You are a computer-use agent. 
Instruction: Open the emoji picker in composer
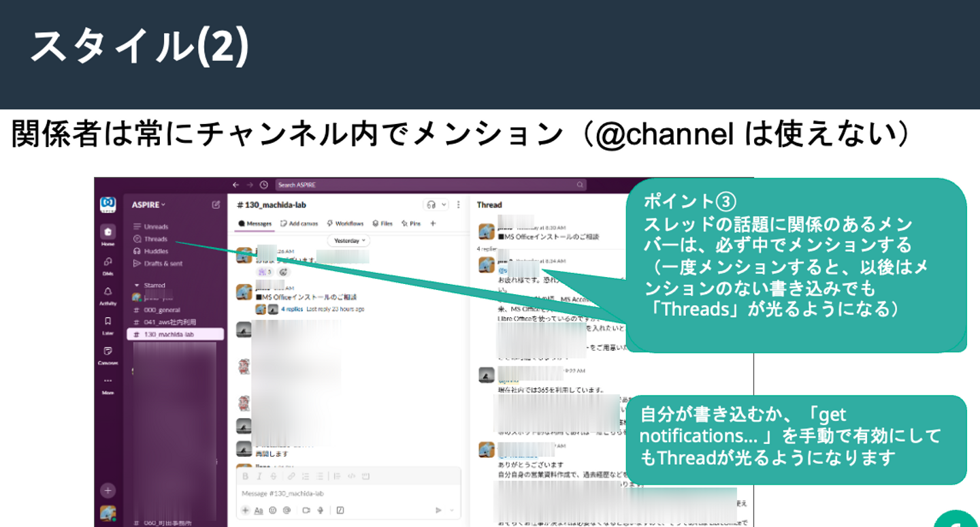tap(273, 510)
